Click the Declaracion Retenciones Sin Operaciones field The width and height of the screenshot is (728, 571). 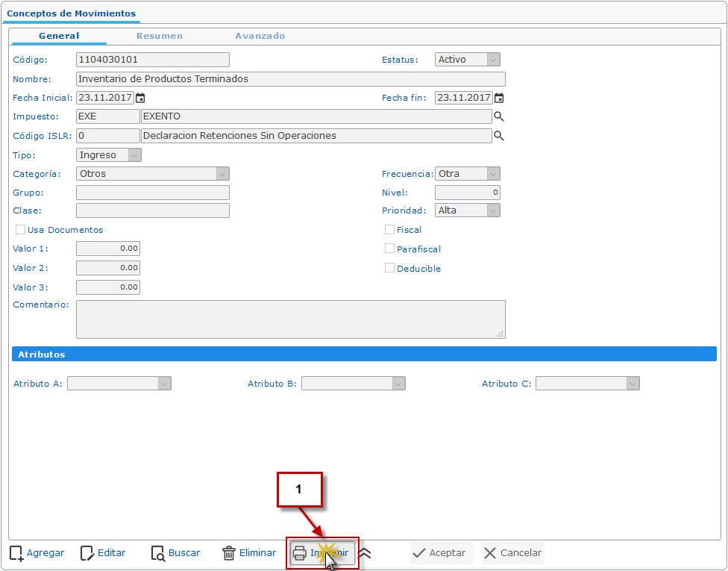click(x=316, y=136)
